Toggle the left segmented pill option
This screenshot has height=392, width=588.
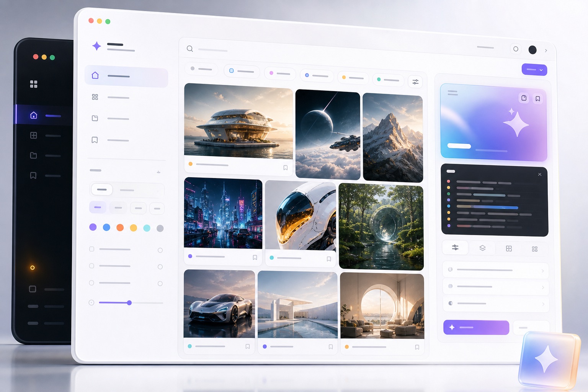pyautogui.click(x=102, y=189)
